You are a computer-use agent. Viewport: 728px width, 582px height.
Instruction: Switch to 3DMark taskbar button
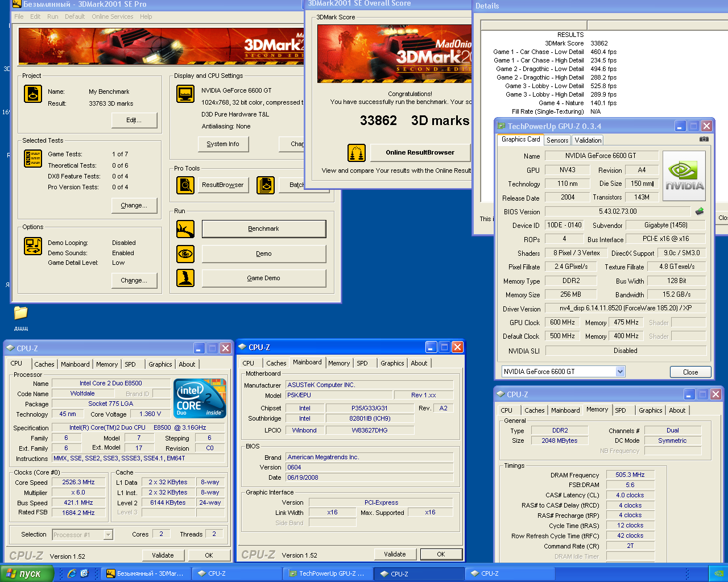[x=146, y=573]
